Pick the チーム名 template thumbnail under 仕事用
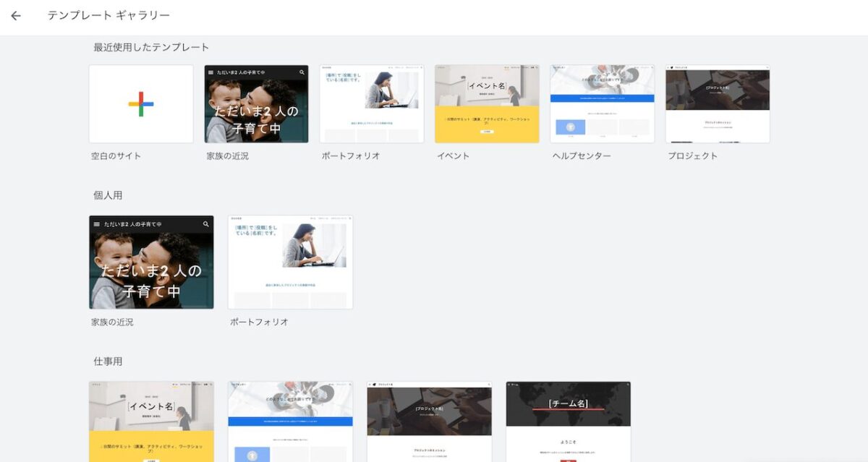 [x=568, y=422]
